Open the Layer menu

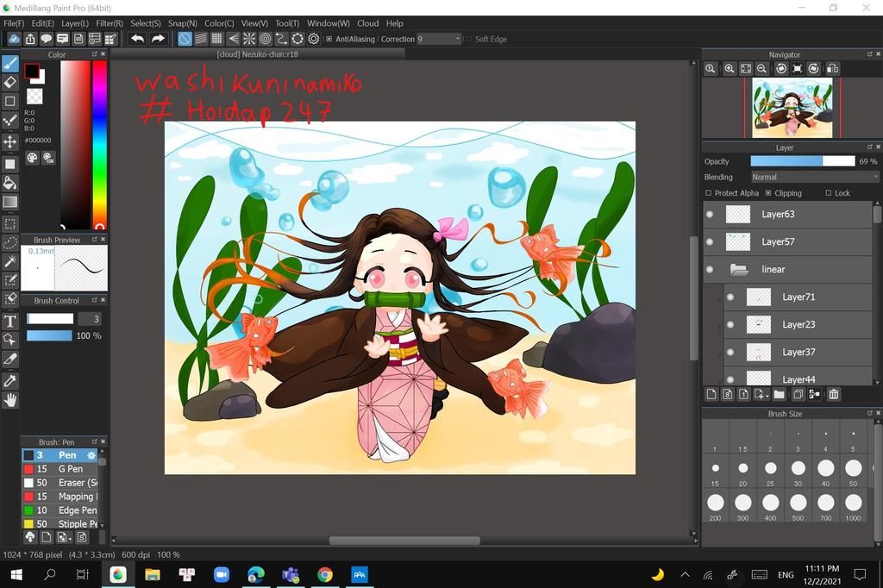[x=75, y=23]
